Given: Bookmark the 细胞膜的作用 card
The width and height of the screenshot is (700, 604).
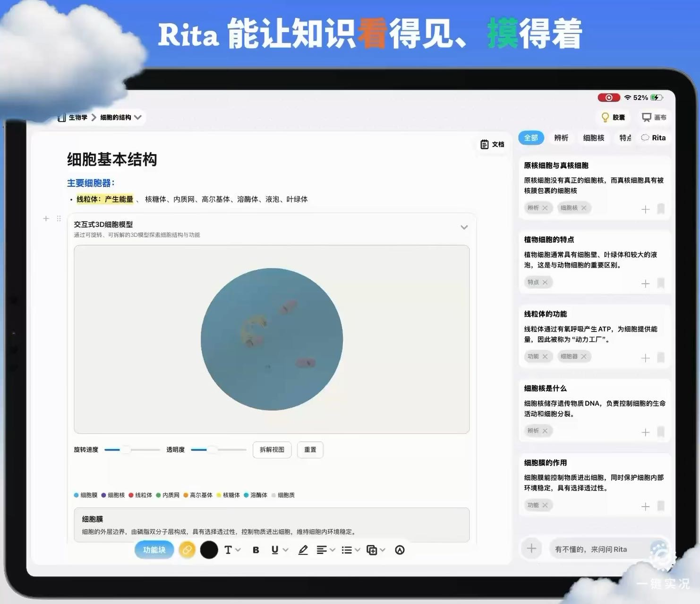Looking at the screenshot, I should tap(661, 506).
